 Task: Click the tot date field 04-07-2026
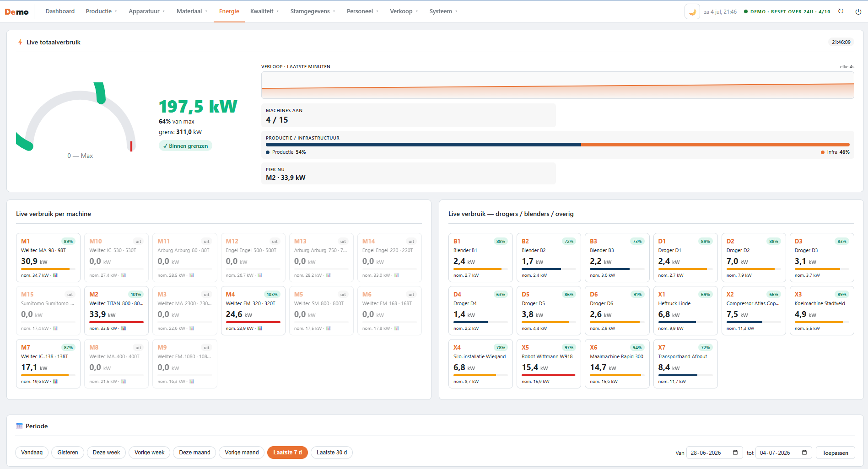[783, 453]
